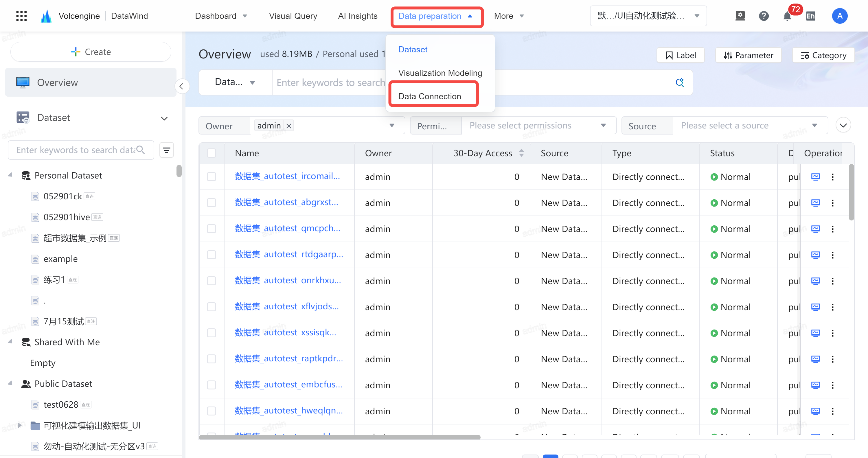Open the notifications bell icon
Screen dimensions: 868x458
[x=787, y=16]
